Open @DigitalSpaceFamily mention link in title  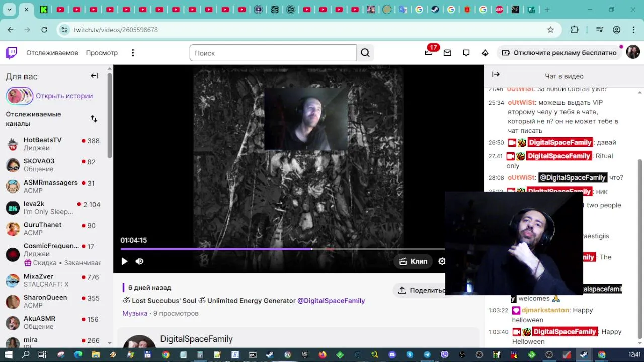point(331,301)
